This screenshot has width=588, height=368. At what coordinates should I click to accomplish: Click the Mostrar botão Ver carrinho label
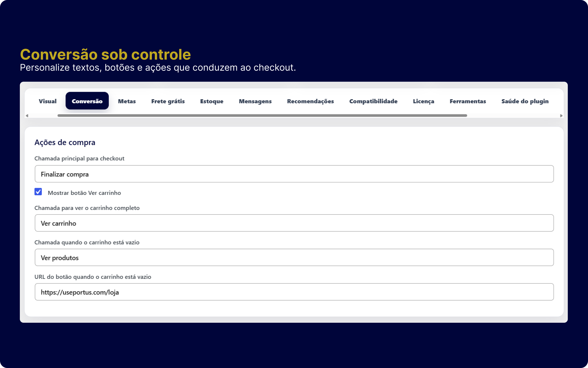click(84, 193)
